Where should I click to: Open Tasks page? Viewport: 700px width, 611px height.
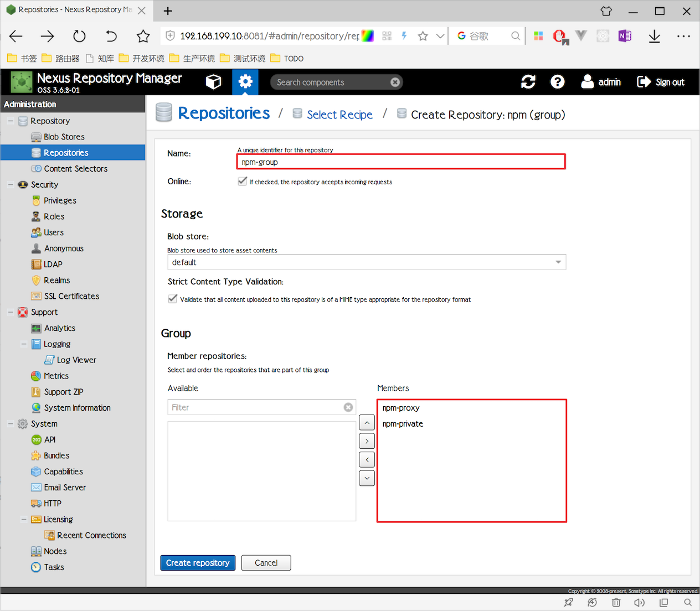54,567
